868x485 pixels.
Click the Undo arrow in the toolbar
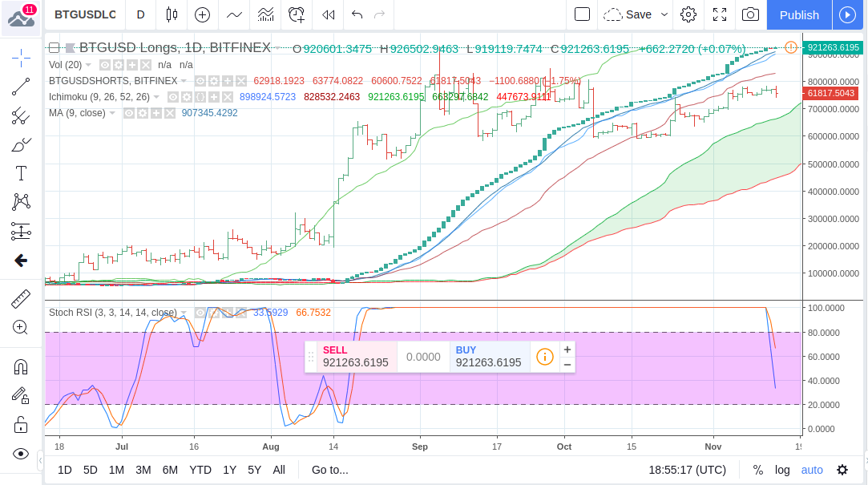[356, 14]
